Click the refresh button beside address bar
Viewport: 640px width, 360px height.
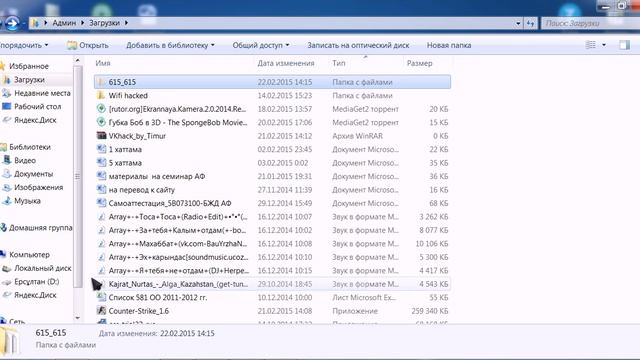[530, 23]
